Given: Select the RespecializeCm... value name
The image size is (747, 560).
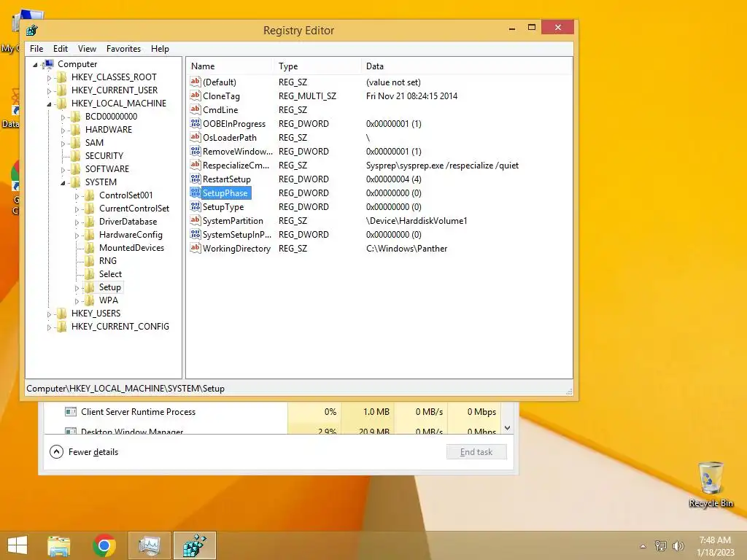Looking at the screenshot, I should [x=236, y=166].
